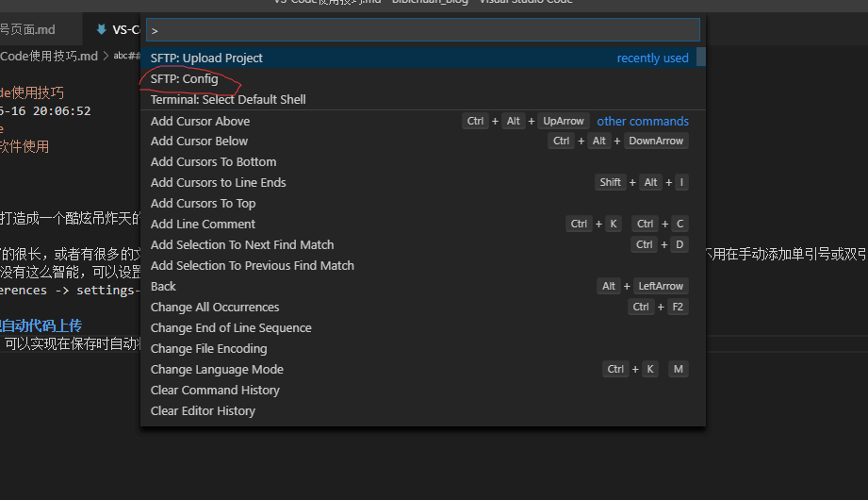Run the Clear Command History command

pos(215,391)
